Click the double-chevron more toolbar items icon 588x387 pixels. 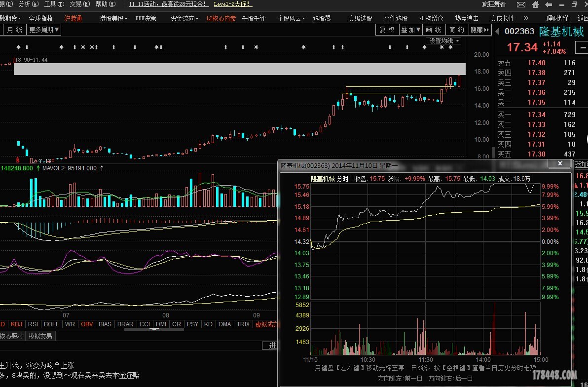pyautogui.click(x=526, y=18)
